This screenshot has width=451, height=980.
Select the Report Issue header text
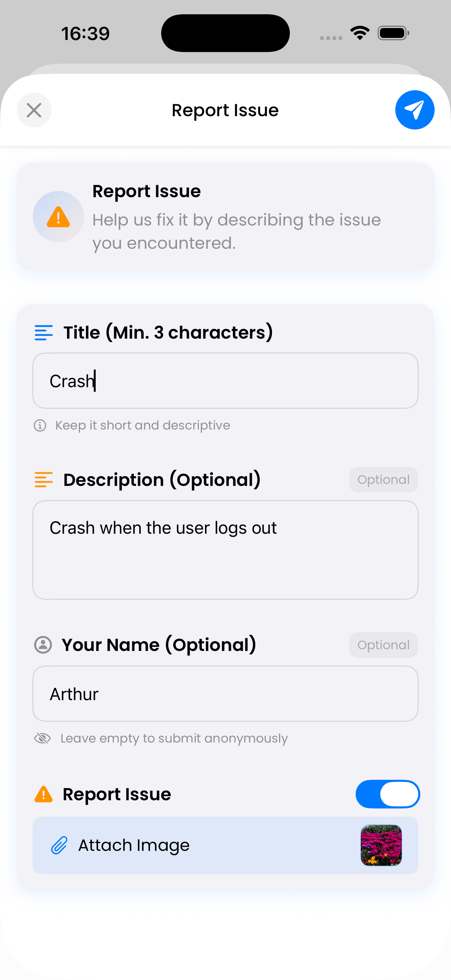[x=146, y=191]
